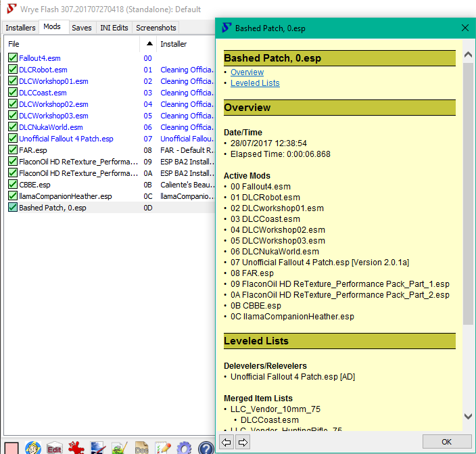This screenshot has width=476, height=454.
Task: Uncheck Fallout4.esm checkbox
Action: (12, 58)
